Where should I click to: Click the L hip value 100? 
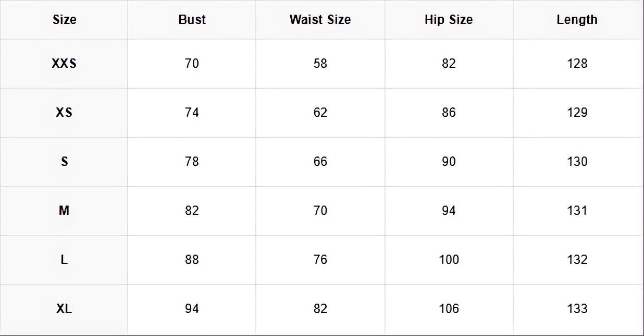coord(449,260)
